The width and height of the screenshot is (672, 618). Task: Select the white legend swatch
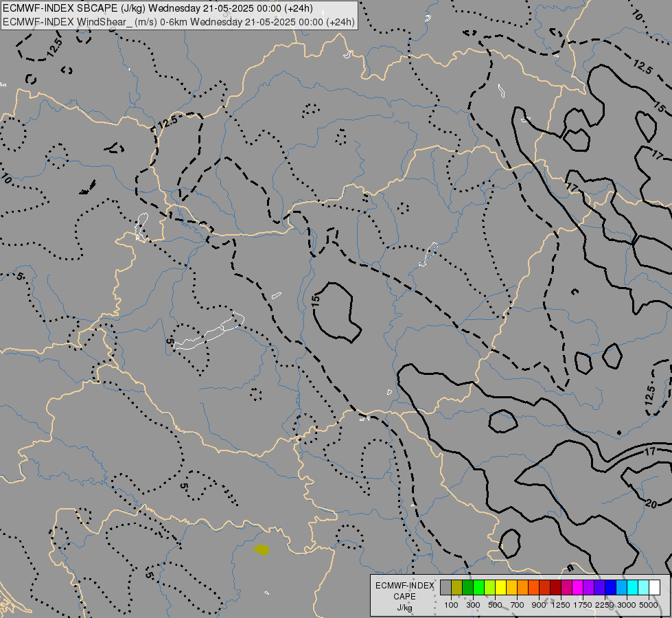654,587
